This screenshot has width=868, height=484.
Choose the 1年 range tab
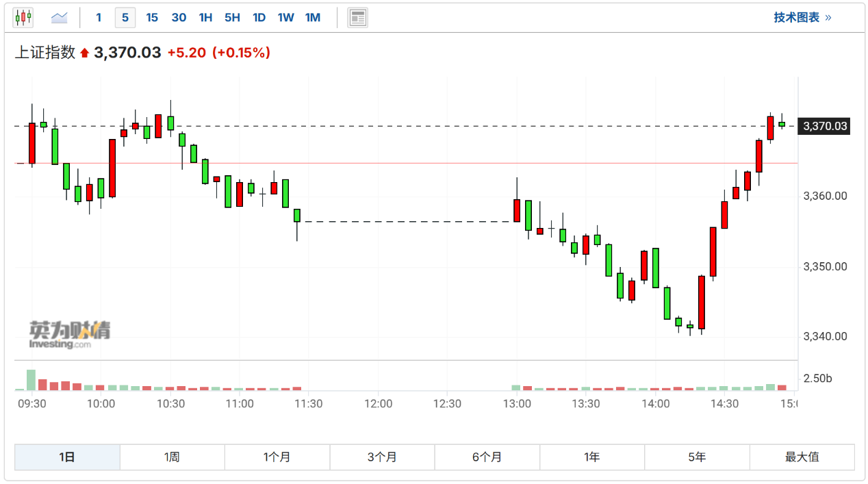pyautogui.click(x=592, y=457)
